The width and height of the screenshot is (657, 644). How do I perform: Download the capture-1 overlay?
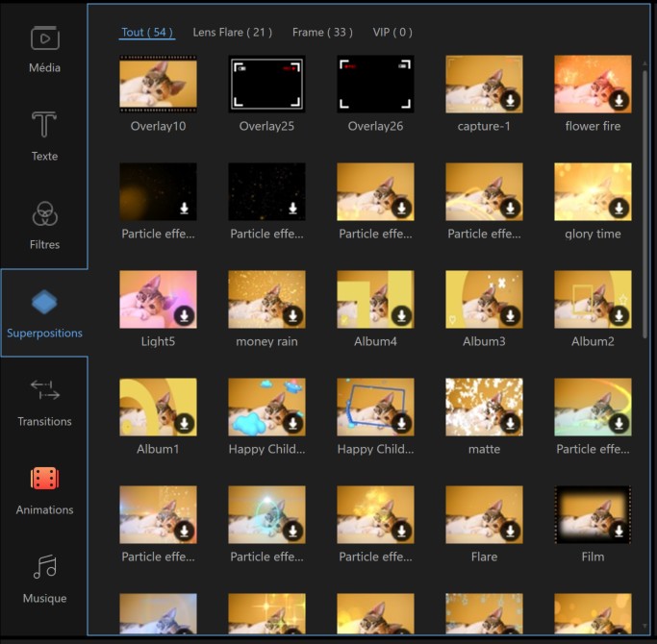tap(510, 100)
